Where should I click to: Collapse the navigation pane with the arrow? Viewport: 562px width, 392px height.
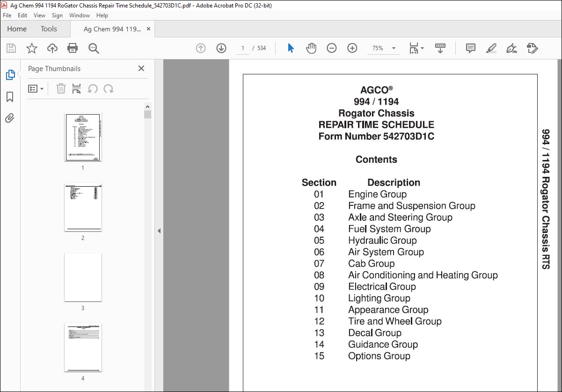click(159, 231)
